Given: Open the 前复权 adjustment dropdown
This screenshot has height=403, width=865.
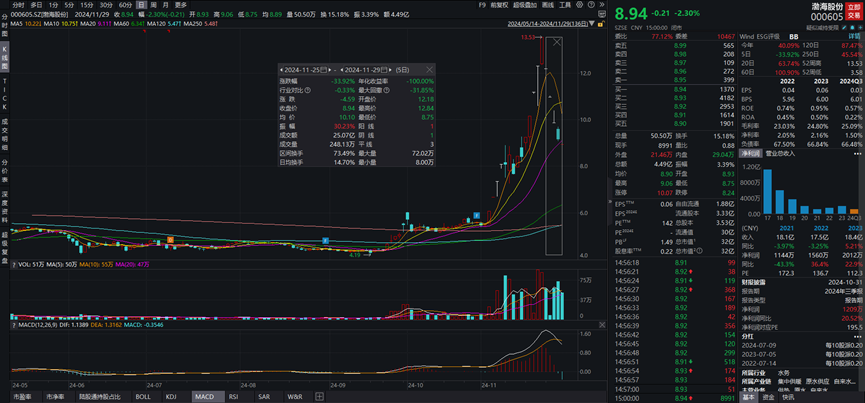Looking at the screenshot, I should [x=499, y=4].
